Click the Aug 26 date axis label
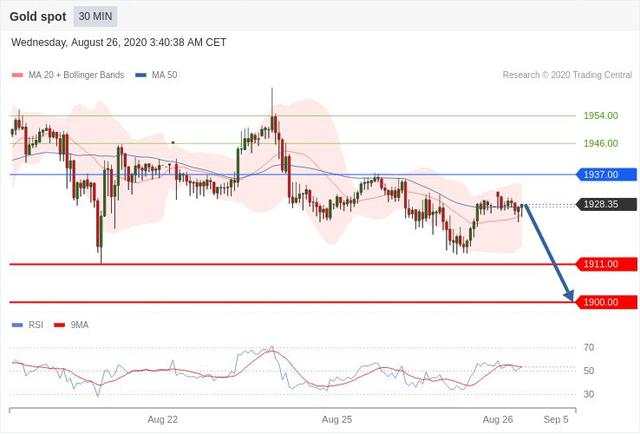 point(498,420)
